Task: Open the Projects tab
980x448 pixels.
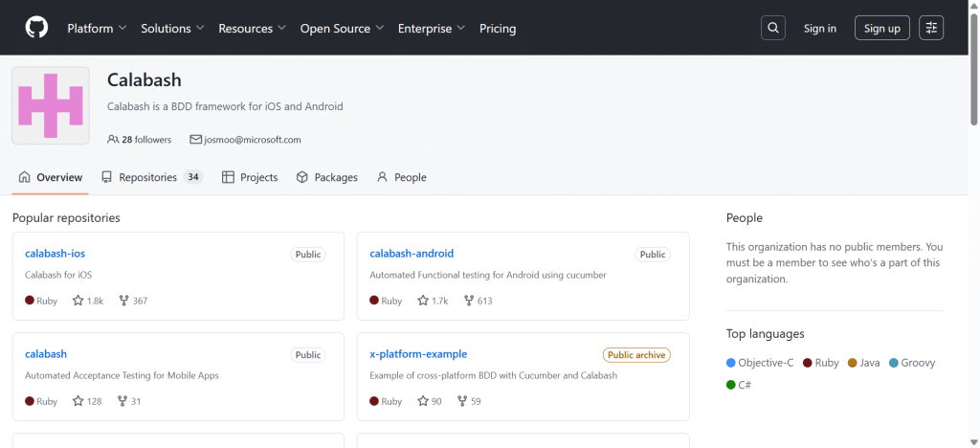Action: point(250,177)
